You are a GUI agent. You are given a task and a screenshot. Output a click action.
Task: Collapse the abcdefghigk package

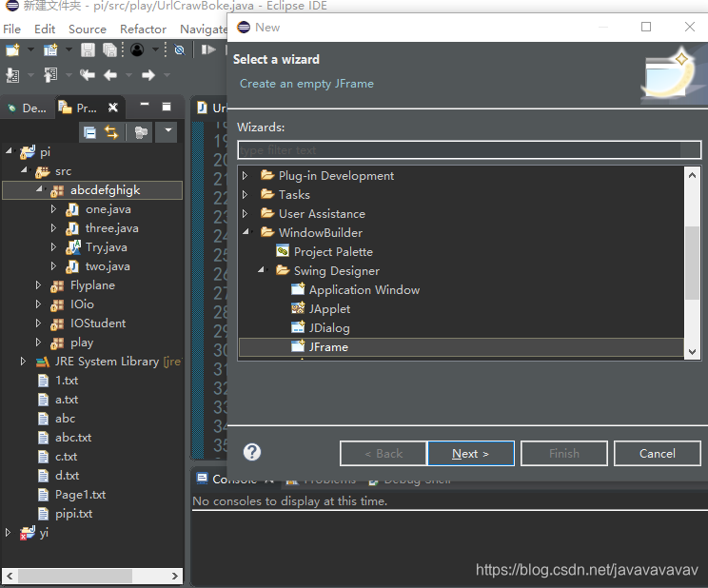point(39,189)
